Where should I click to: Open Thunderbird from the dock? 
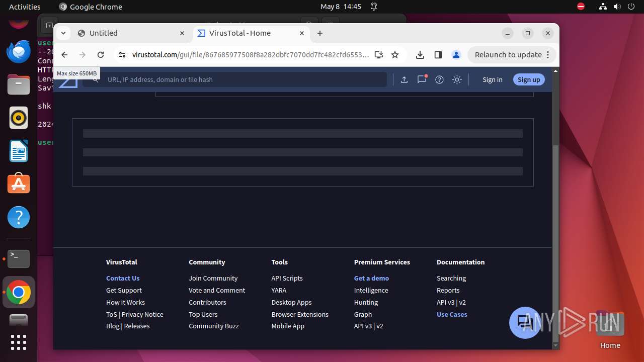(x=19, y=51)
